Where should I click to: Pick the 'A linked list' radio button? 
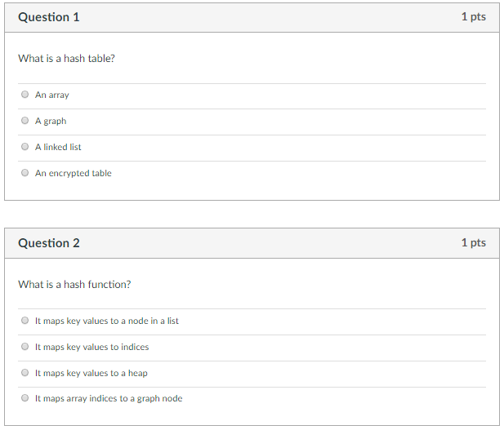click(x=25, y=147)
